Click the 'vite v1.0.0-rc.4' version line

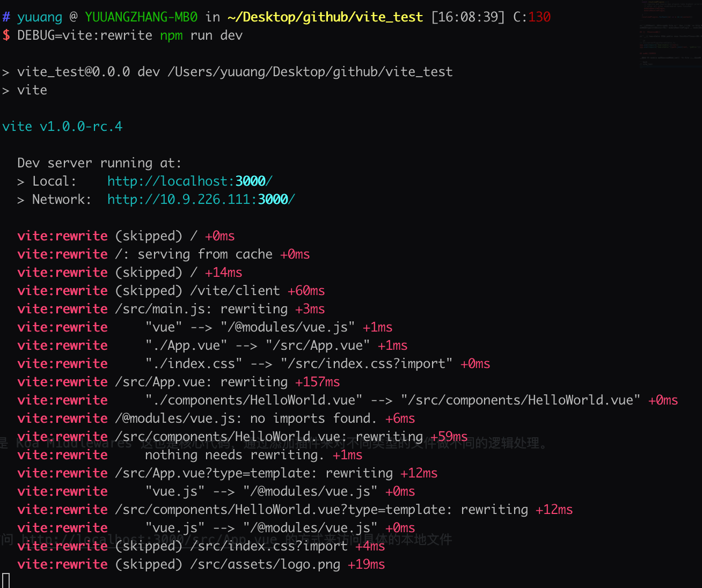62,127
